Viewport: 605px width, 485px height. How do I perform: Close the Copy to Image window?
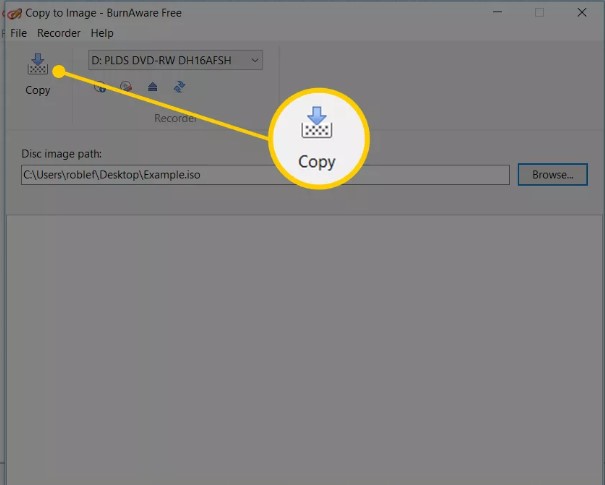click(x=582, y=13)
